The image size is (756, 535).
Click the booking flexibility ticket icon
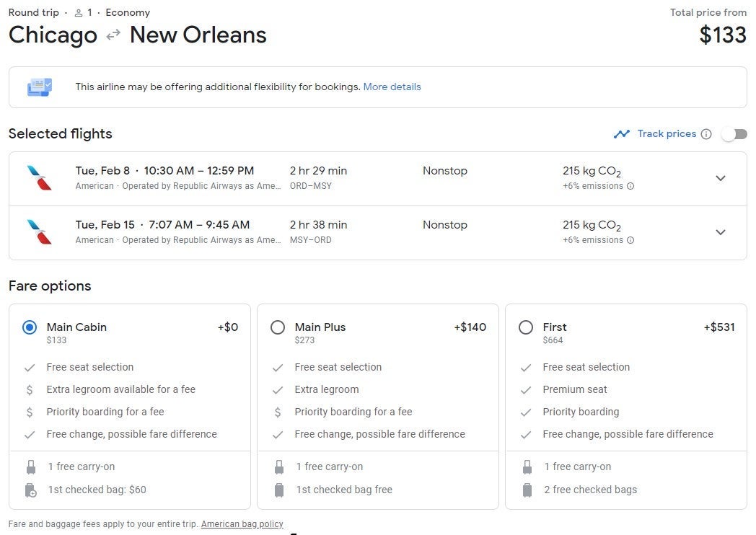pyautogui.click(x=40, y=87)
